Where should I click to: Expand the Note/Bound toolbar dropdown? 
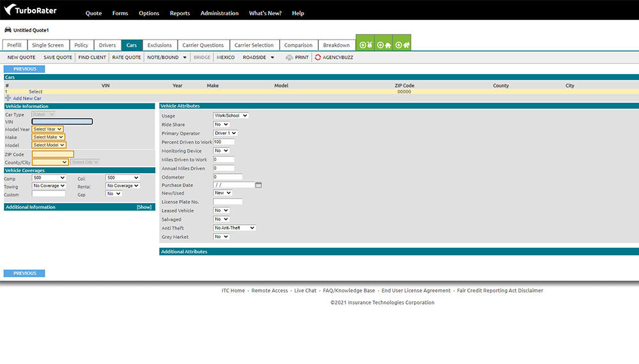point(185,57)
